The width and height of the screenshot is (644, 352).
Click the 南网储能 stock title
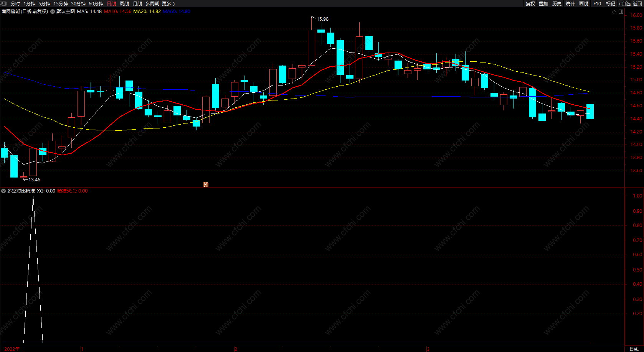(x=25, y=12)
